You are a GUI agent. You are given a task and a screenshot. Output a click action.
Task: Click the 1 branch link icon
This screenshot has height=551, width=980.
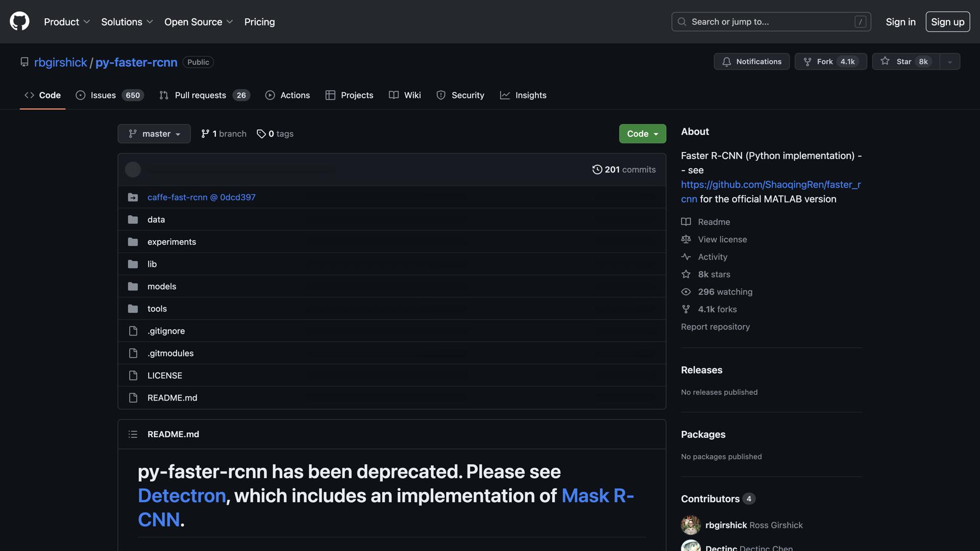(205, 134)
